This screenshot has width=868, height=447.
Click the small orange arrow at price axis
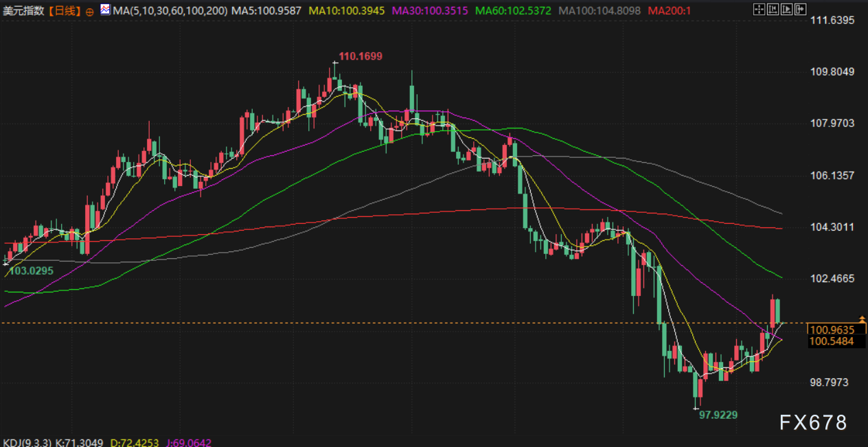coord(861,319)
